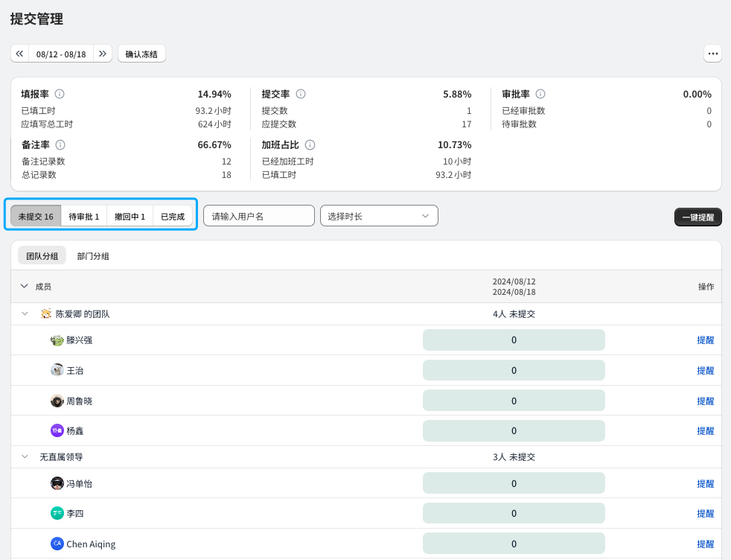
Task: Click 提醒 for 杨鑫
Action: 706,431
